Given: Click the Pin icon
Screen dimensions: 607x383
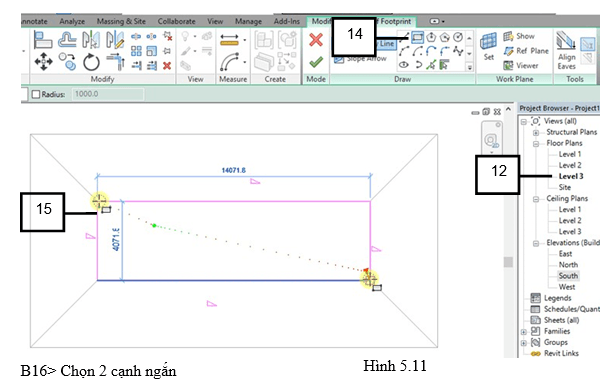Looking at the screenshot, I should pyautogui.click(x=167, y=51).
